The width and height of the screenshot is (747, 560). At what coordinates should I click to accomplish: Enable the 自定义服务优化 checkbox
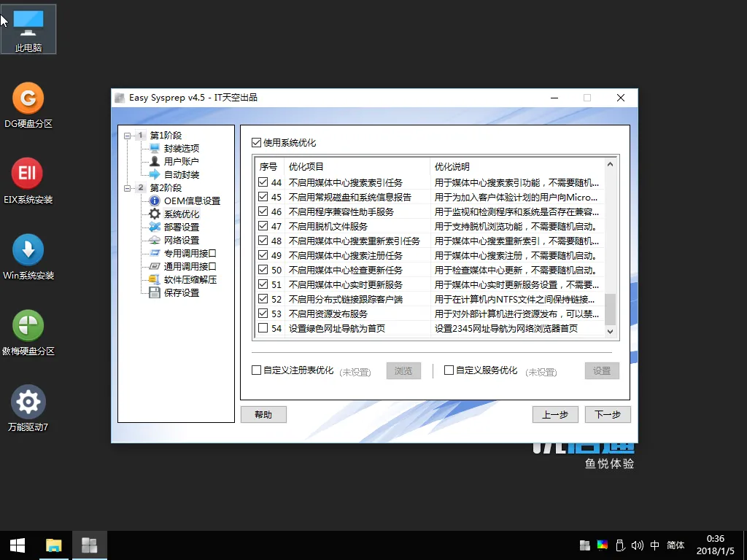449,370
